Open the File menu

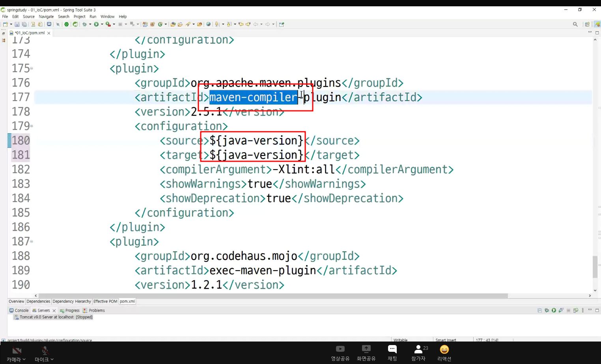pos(5,17)
